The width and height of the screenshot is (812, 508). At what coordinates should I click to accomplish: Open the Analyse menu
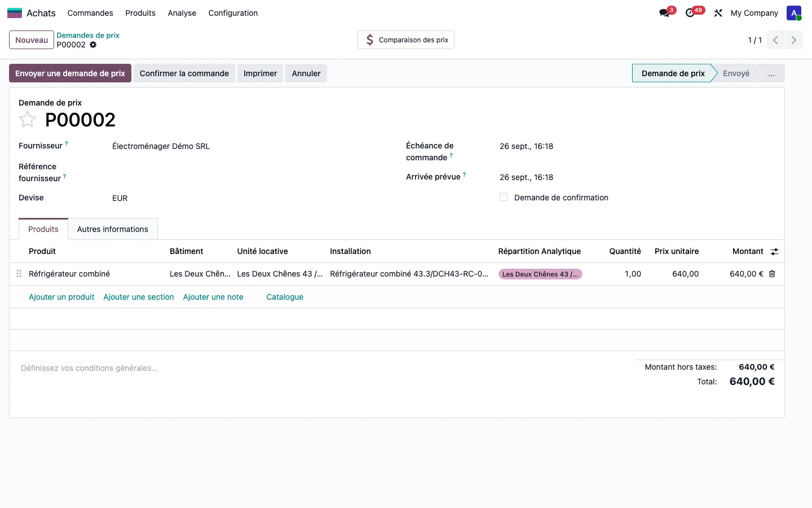click(182, 13)
